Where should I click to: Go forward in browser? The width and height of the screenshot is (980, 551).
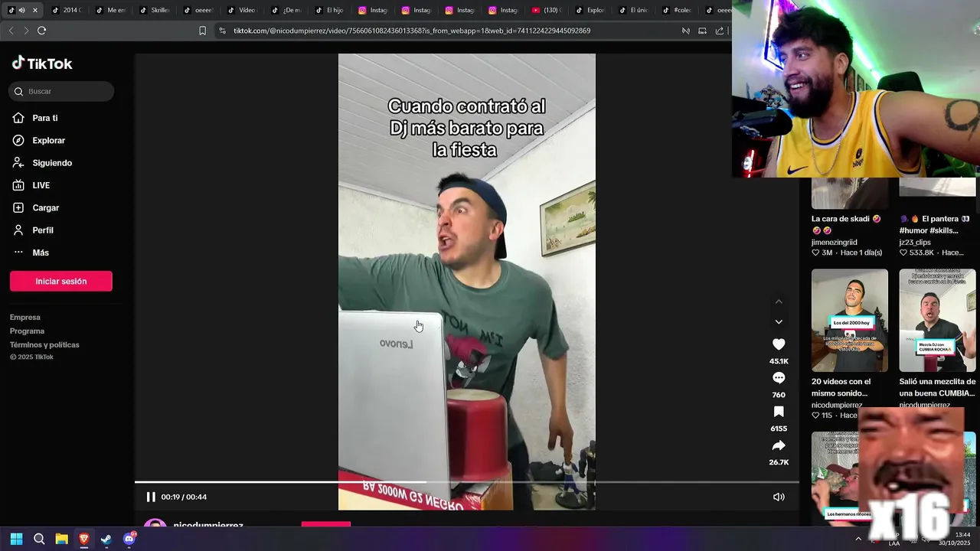26,31
